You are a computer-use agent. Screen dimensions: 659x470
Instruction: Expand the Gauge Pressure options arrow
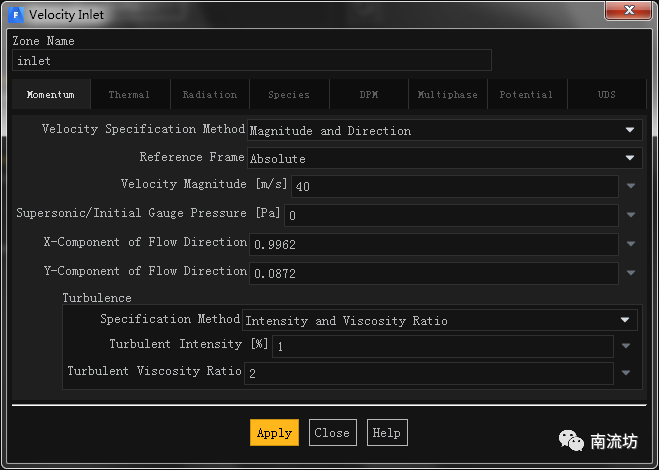(630, 215)
